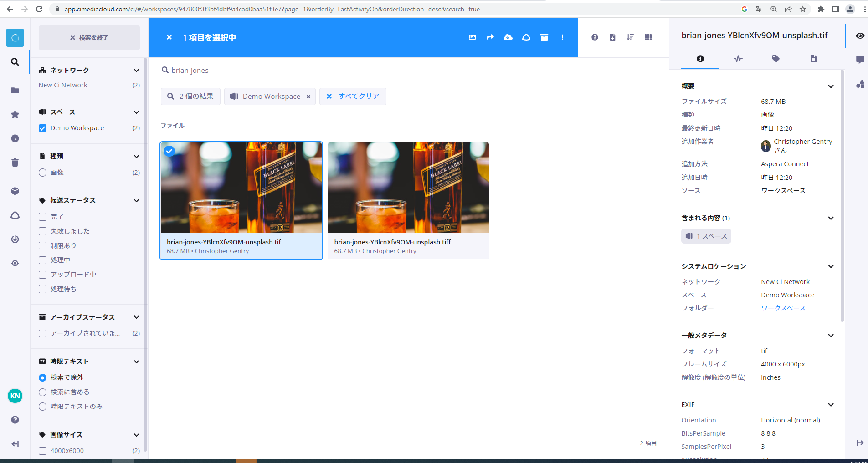Collapse the 転送ステータス filter section
This screenshot has height=463, width=868.
tap(136, 200)
